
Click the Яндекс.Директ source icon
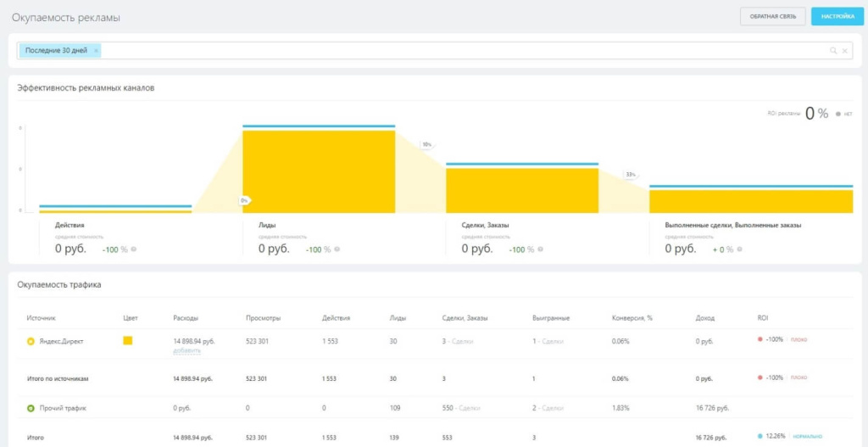point(31,340)
